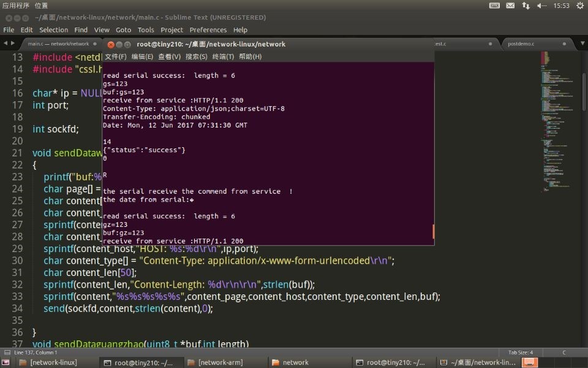588x368 pixels.
Task: Switch to Sublime Text taskbar entry
Action: coord(478,362)
